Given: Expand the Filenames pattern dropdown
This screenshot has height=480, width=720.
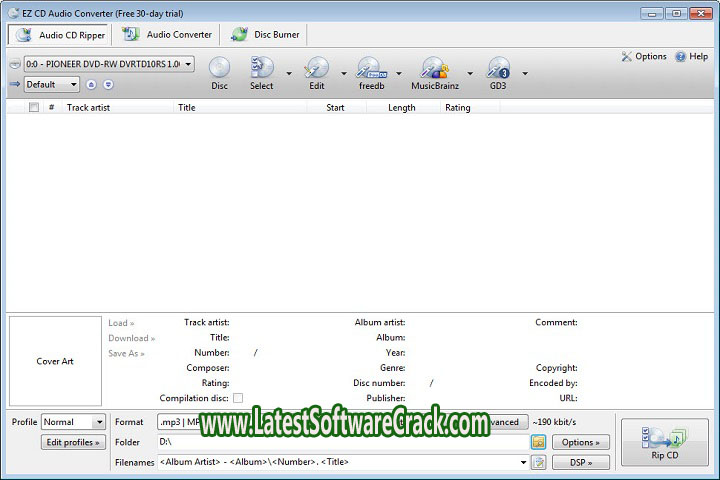Looking at the screenshot, I should click(523, 462).
